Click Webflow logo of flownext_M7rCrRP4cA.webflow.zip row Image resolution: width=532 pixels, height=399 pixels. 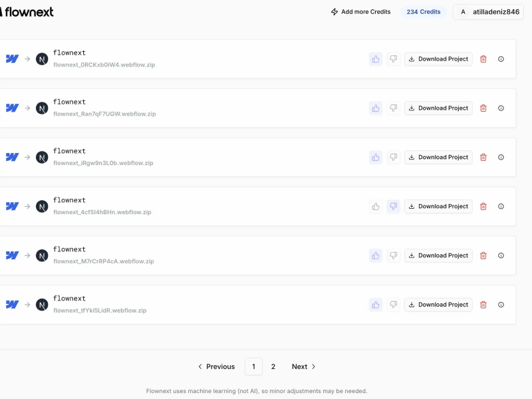point(12,256)
